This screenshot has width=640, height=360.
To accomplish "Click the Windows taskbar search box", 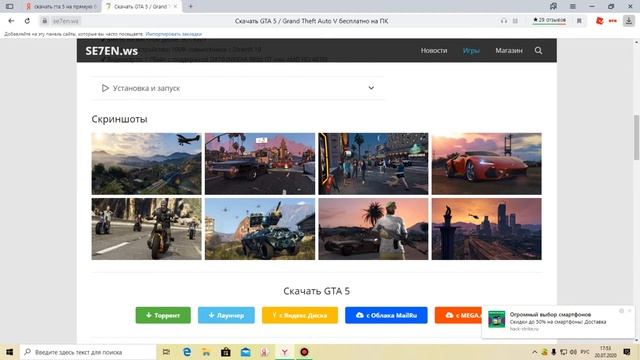I will pyautogui.click(x=87, y=352).
